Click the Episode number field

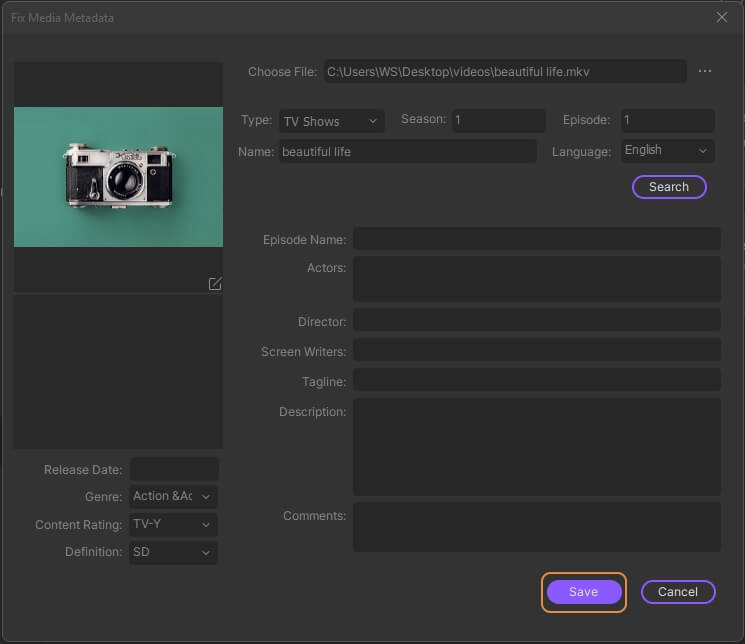pos(667,121)
